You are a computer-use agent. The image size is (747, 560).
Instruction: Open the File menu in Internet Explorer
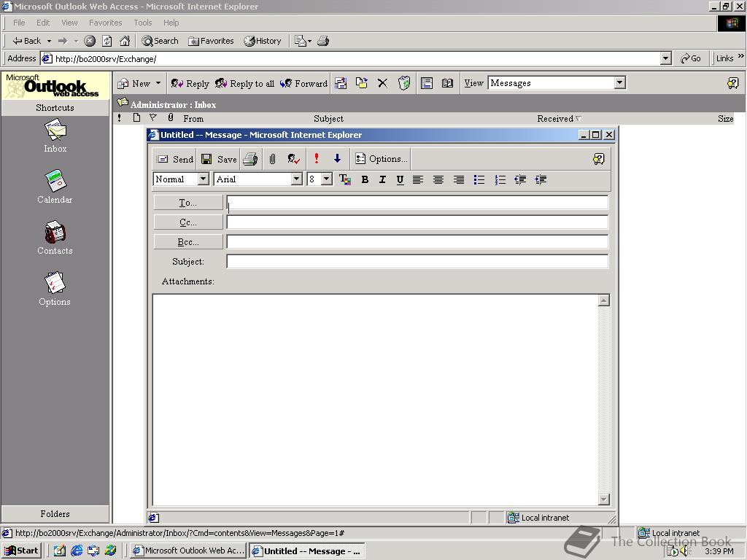tap(19, 23)
